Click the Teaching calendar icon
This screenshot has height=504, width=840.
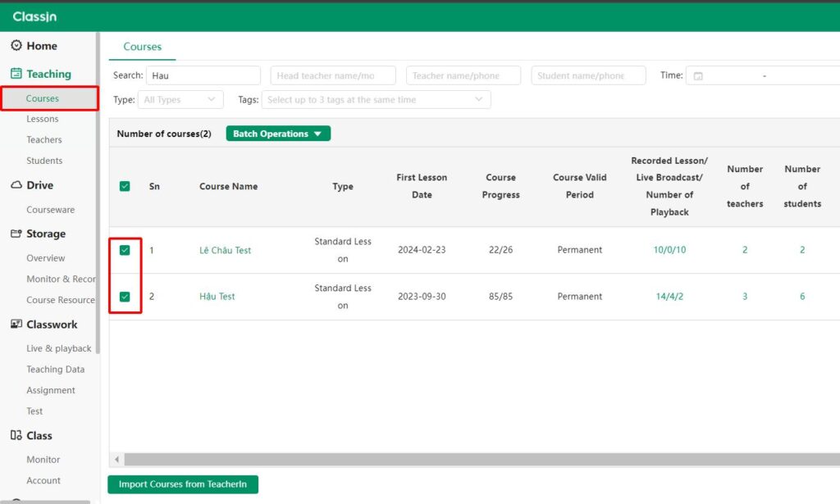point(16,74)
